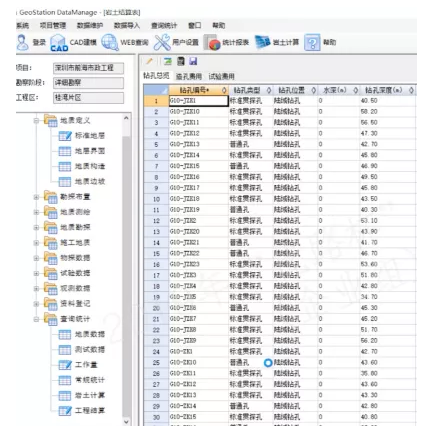The height and width of the screenshot is (435, 433).
Task: Open 岩土计算 in the top toolbar
Action: pos(263,43)
